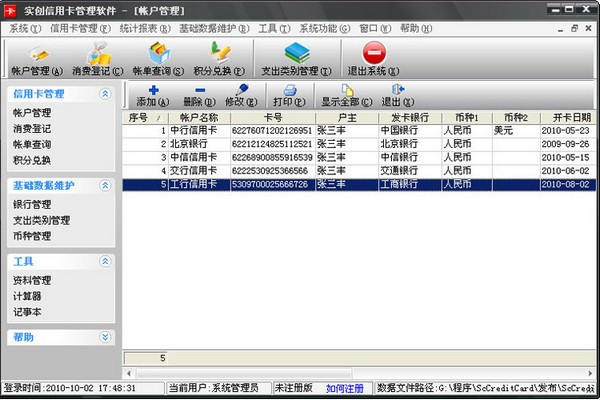This screenshot has width=600, height=400.
Task: Open the 系统功能 menu
Action: click(321, 29)
